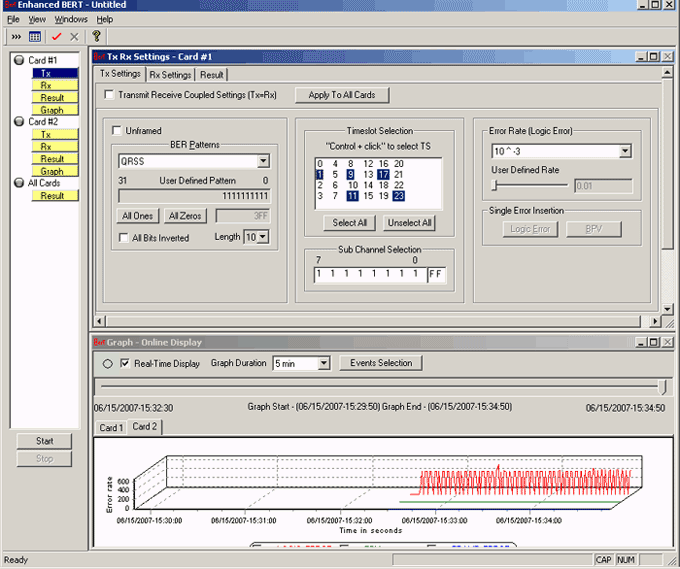Open the pattern Length dropdown
Screen dimensions: 680x569
click(x=263, y=237)
